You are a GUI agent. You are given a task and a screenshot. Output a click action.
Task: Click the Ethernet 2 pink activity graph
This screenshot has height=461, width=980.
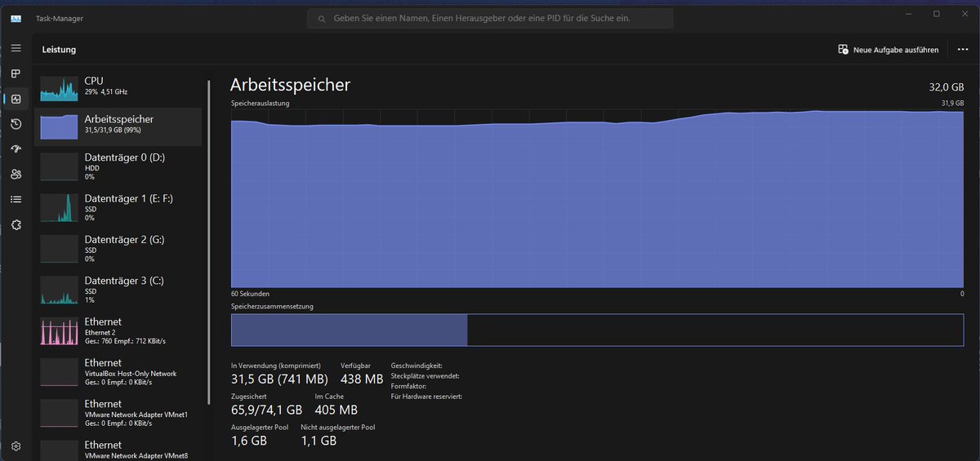tap(59, 331)
